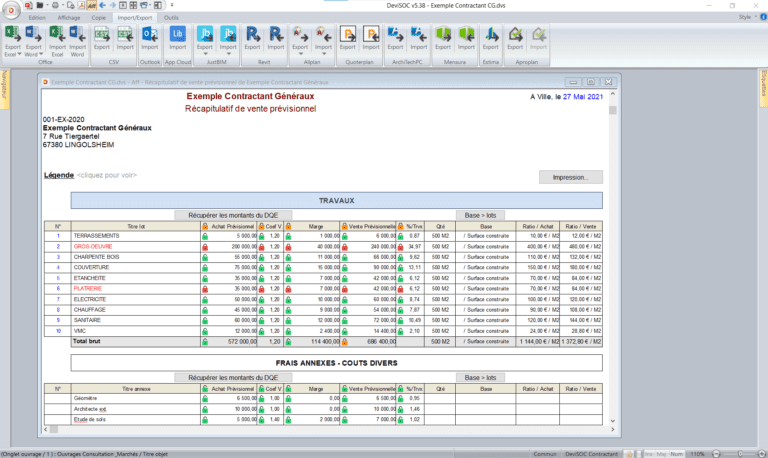Click the JustBIM Import icon

pos(228,35)
